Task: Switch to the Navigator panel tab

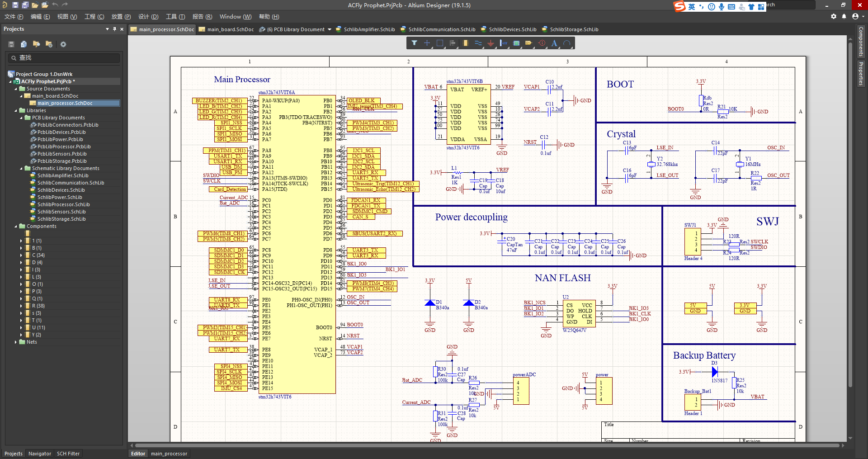Action: [x=40, y=454]
